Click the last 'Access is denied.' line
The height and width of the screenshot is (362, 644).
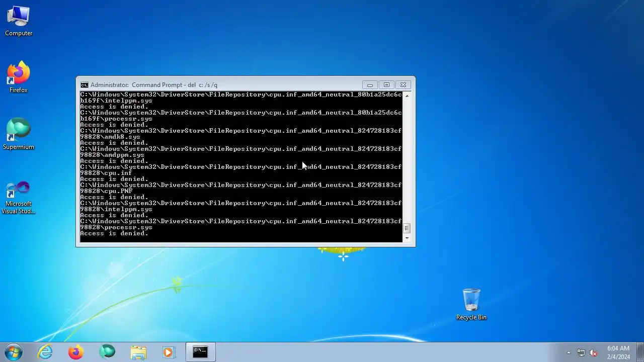[114, 233]
